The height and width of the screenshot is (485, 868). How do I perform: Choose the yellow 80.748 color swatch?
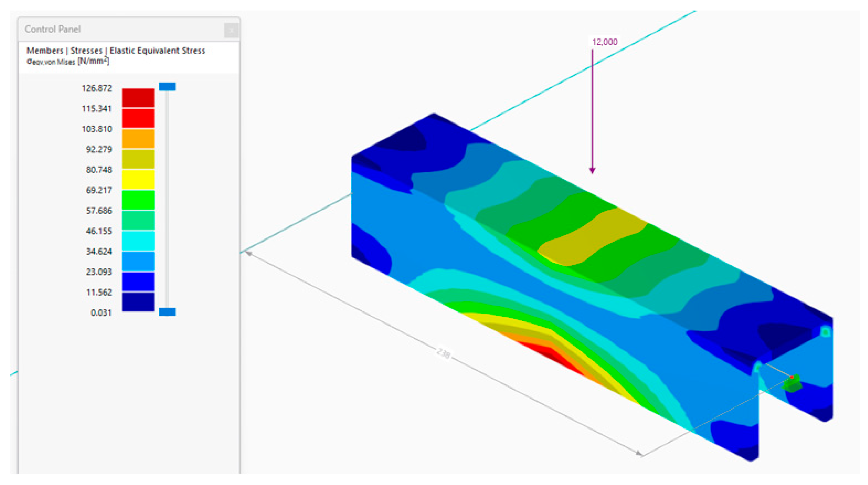138,179
